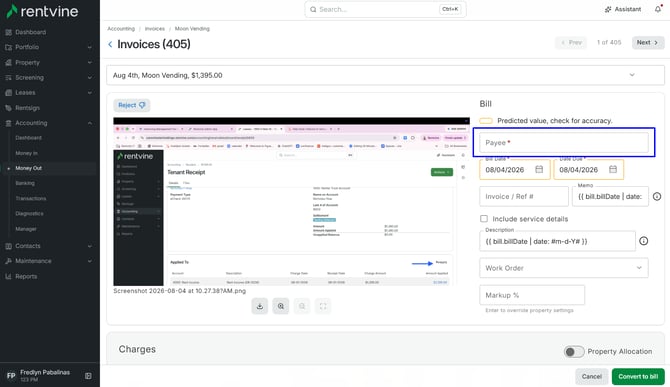670x387 pixels.
Task: Select Money Out sub-item
Action: point(28,168)
